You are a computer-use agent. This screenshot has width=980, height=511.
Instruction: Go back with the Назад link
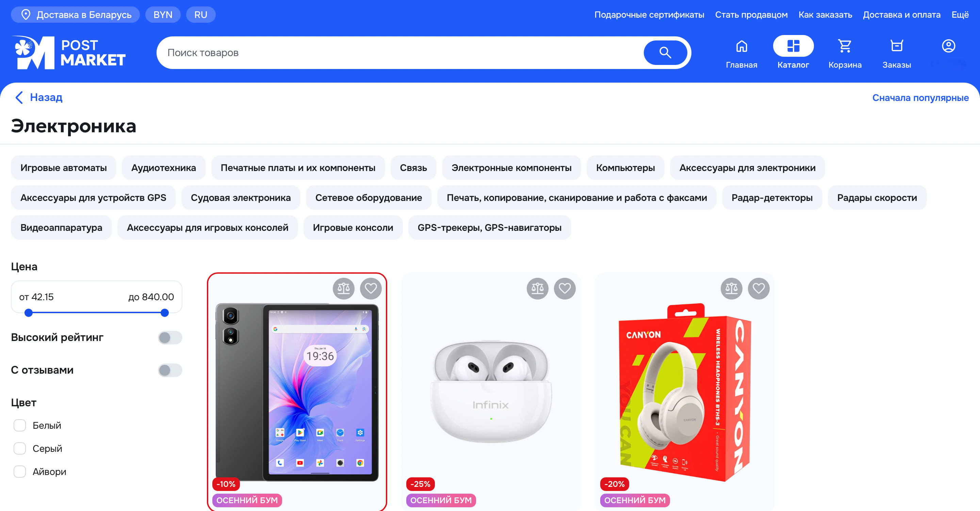point(38,97)
